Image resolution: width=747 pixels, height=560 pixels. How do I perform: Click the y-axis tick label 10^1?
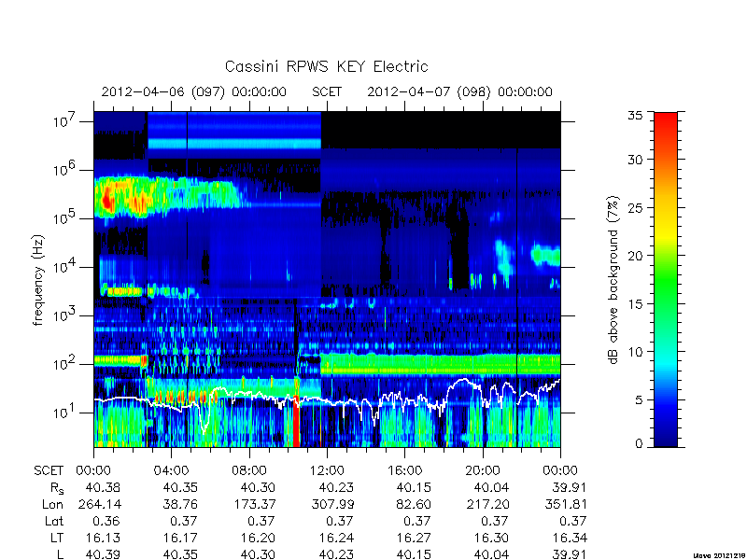pyautogui.click(x=63, y=412)
